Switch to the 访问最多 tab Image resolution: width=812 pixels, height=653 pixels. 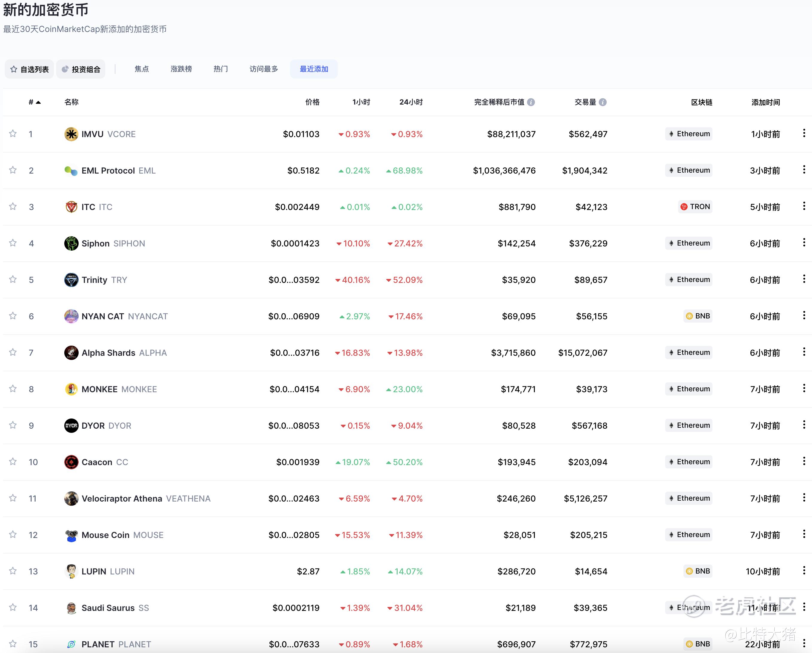(x=264, y=69)
